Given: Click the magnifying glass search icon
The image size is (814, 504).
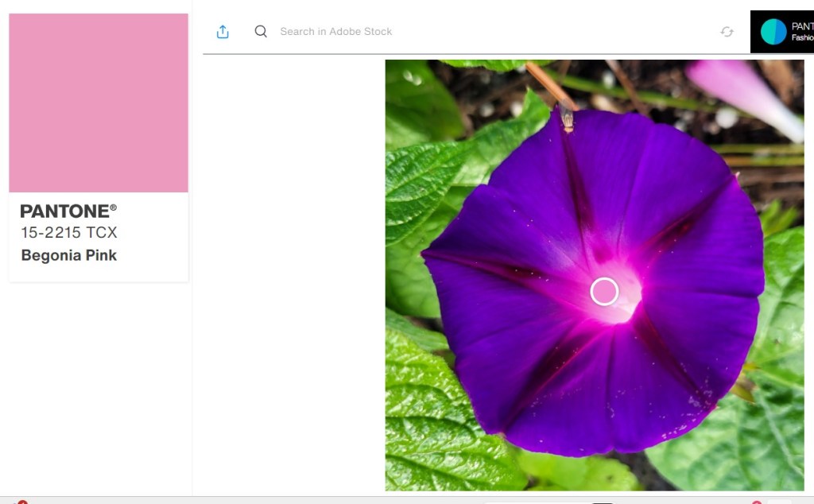Looking at the screenshot, I should 261,32.
